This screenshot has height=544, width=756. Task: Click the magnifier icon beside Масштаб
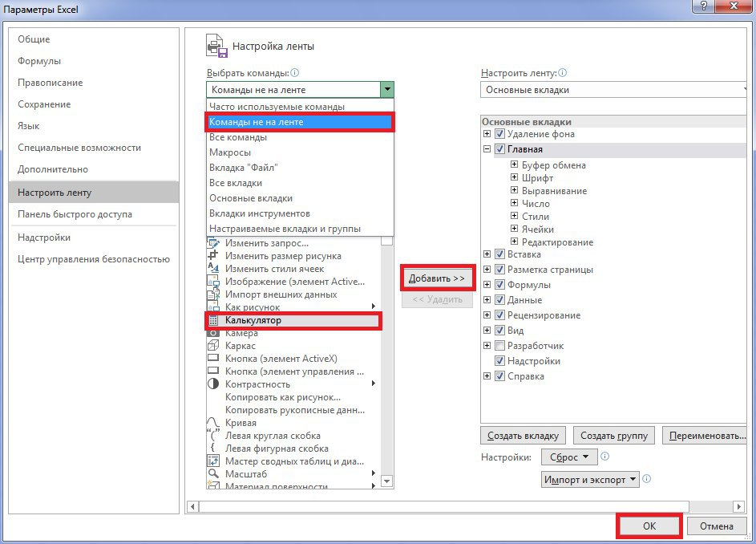tap(213, 473)
